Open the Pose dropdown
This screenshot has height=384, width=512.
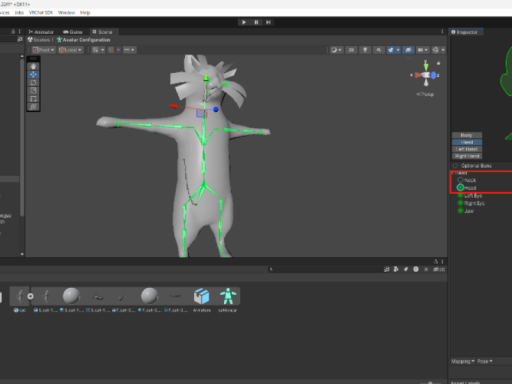click(x=485, y=361)
